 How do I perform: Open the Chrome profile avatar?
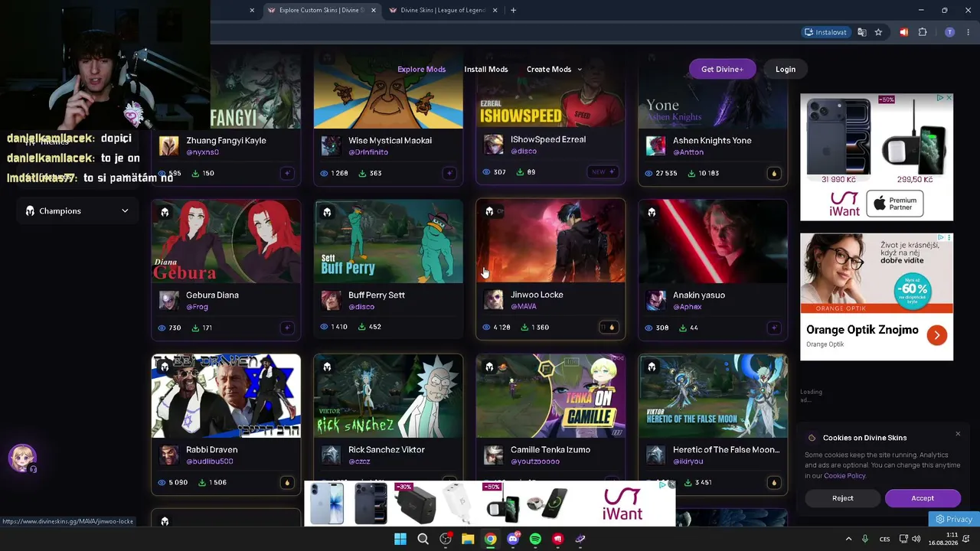[949, 32]
